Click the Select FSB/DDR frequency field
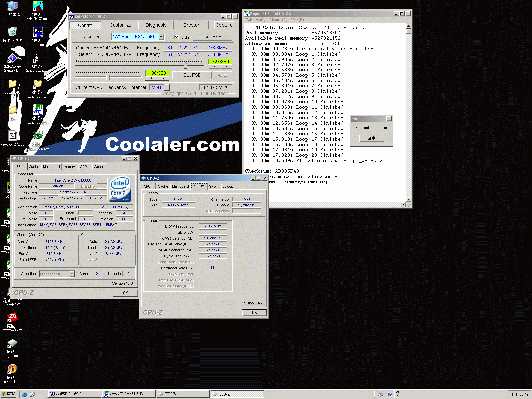 click(198, 54)
